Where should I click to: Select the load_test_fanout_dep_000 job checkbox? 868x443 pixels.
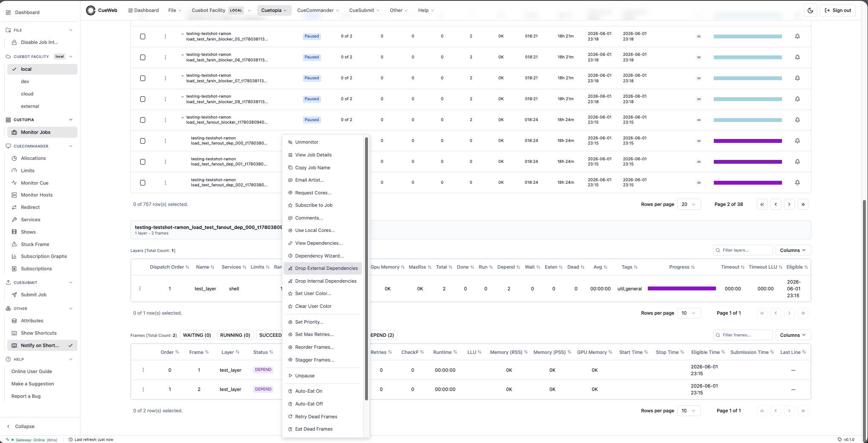click(x=143, y=141)
